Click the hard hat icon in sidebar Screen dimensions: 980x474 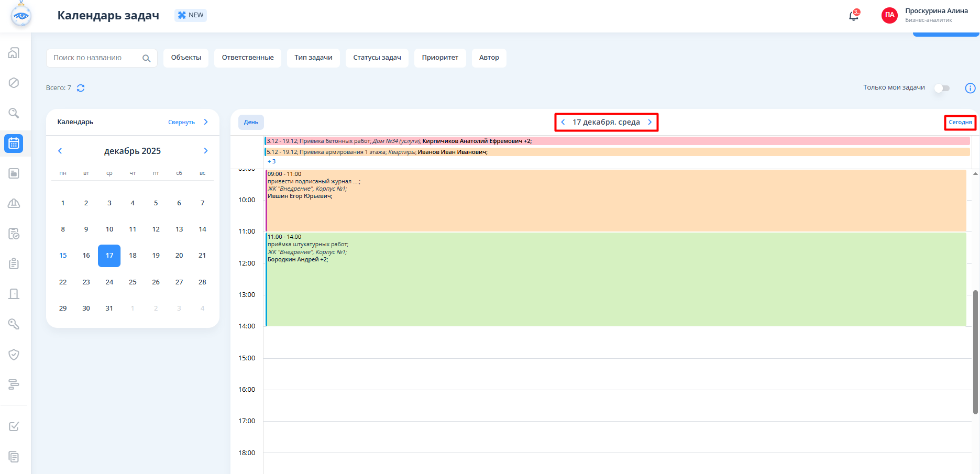(x=14, y=203)
